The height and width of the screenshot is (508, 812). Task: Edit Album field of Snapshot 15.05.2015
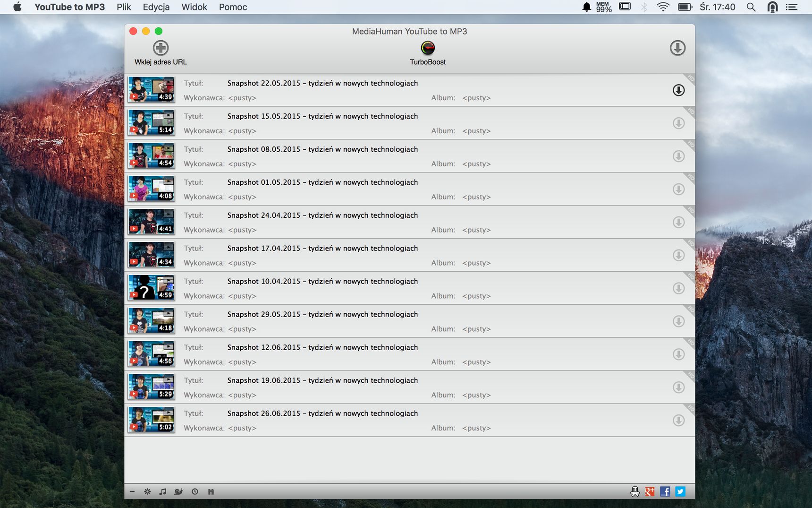tap(476, 131)
